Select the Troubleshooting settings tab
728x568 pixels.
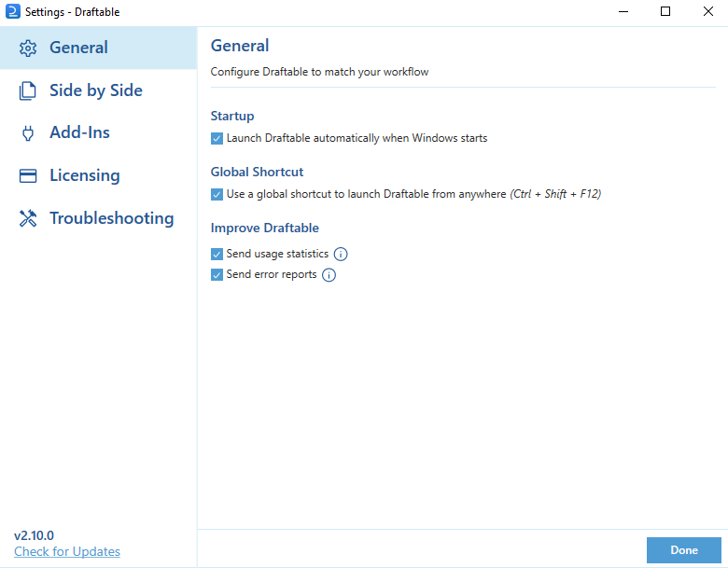tap(98, 218)
